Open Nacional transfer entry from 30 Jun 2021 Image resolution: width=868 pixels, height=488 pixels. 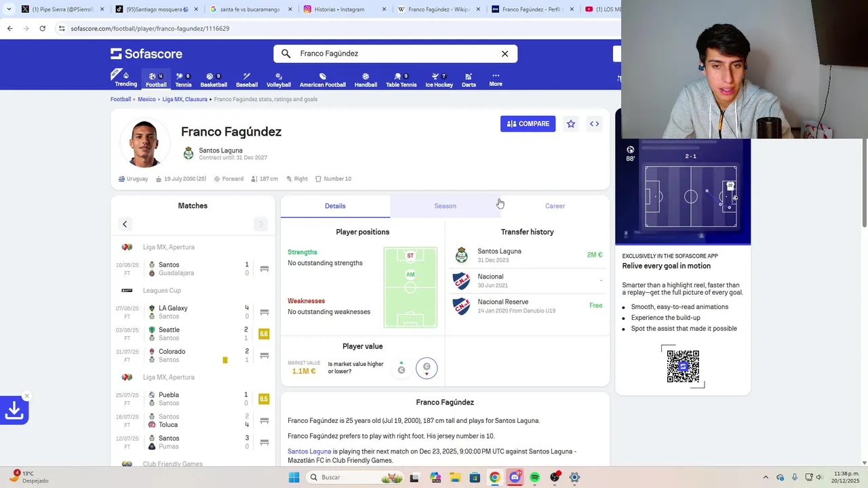point(528,281)
